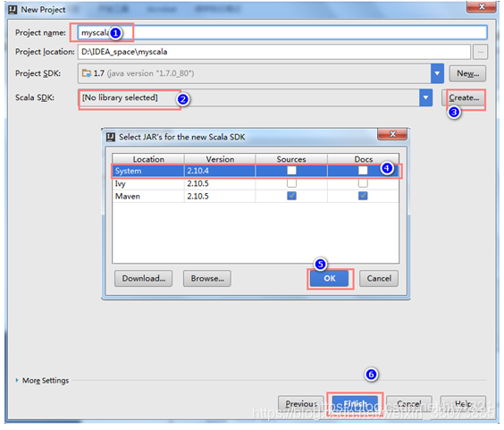
Task: Click the Project SDK combo box showing 1.7
Action: 261,73
